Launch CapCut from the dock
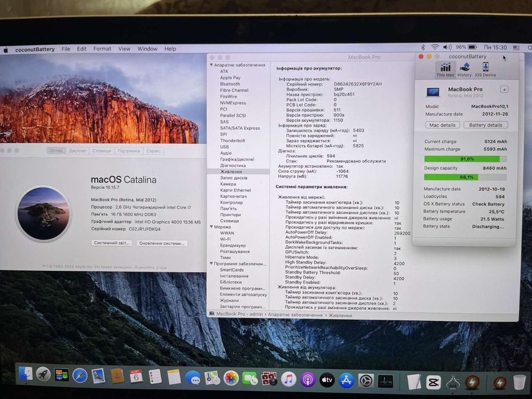This screenshot has width=532, height=399. [x=433, y=382]
